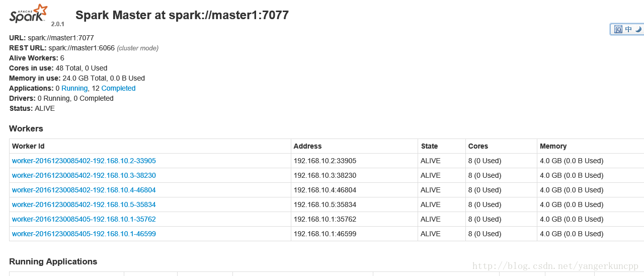Open worker 192.168.10.3-38230 details
Viewport: 644px width, 276px height.
[x=84, y=175]
